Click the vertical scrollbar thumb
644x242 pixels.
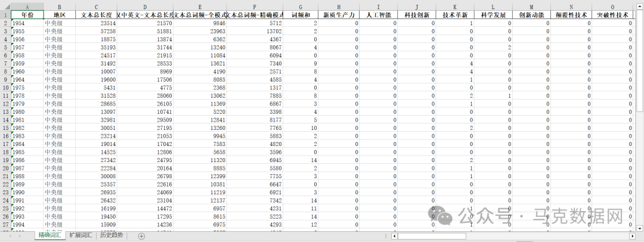pyautogui.click(x=639, y=61)
